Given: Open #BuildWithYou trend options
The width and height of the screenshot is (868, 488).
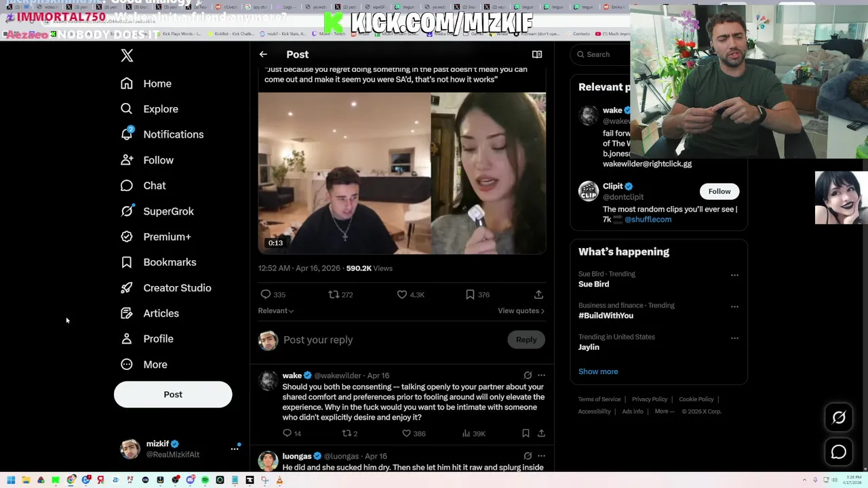Looking at the screenshot, I should click(734, 306).
